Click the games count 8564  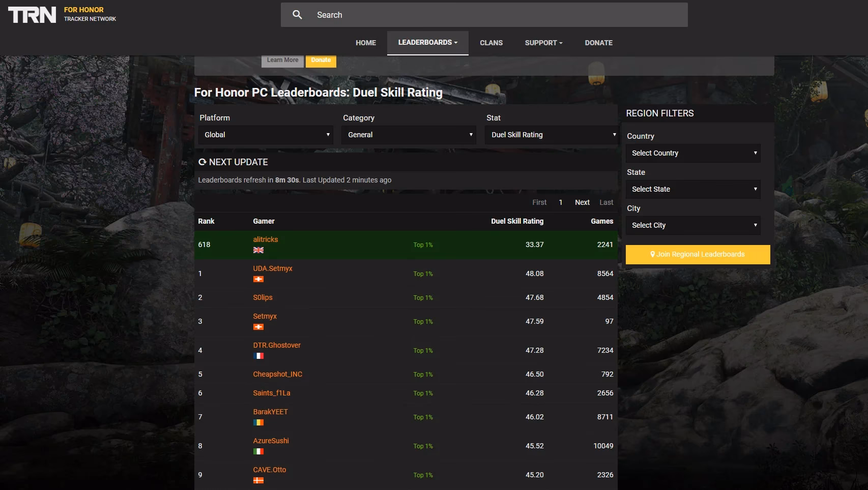tap(605, 273)
